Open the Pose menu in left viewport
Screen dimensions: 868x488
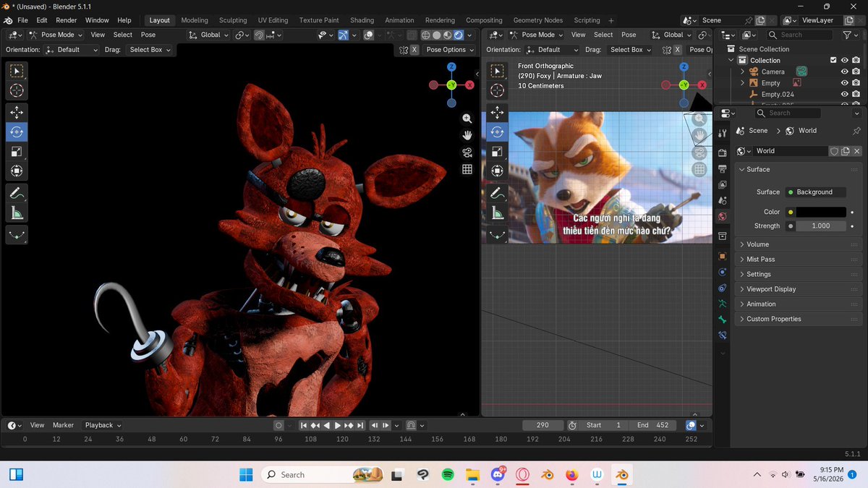click(x=148, y=35)
